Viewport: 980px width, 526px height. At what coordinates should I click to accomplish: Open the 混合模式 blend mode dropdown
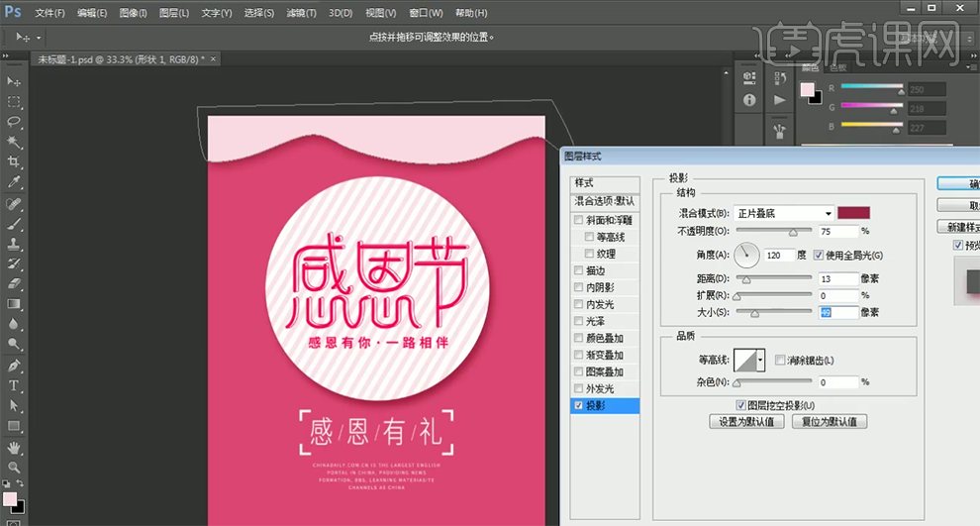point(783,213)
